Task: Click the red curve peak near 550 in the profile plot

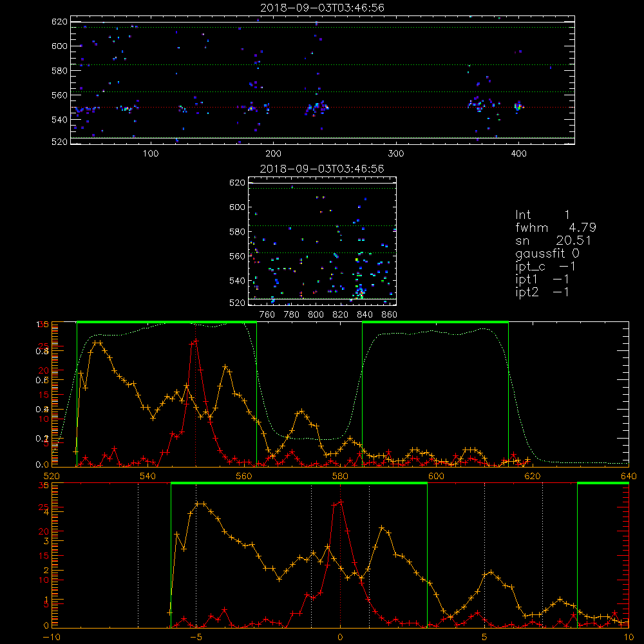Action: coord(196,341)
